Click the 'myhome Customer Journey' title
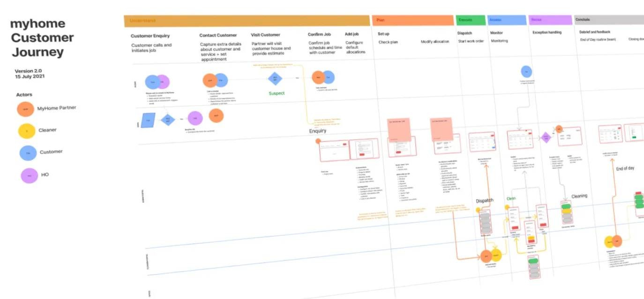644x299 pixels. [42, 38]
